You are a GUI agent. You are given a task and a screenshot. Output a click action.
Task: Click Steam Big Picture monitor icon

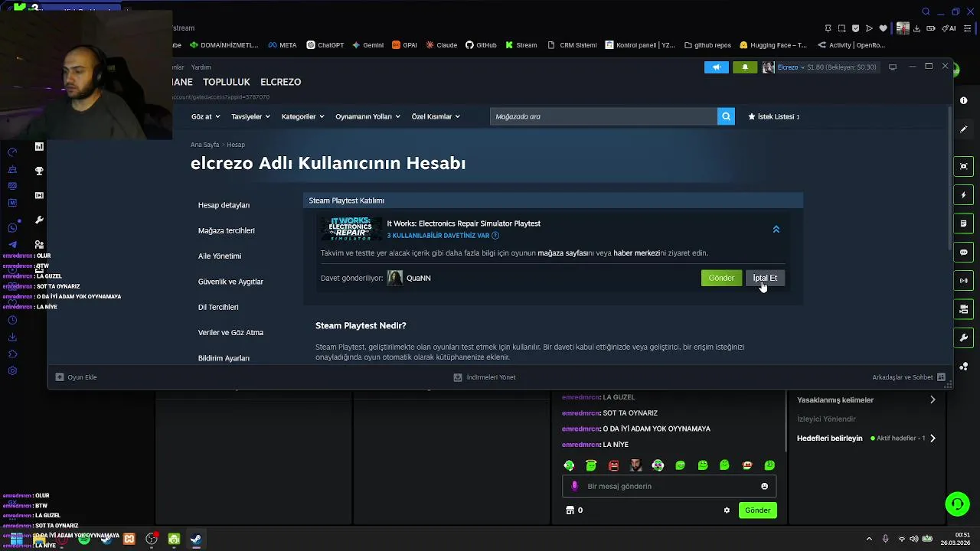coord(893,67)
